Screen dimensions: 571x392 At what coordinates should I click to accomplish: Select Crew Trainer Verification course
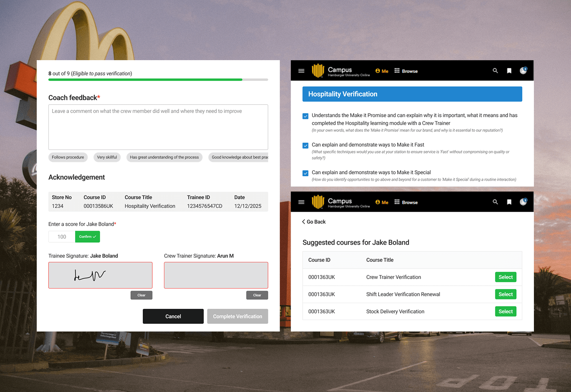(506, 277)
